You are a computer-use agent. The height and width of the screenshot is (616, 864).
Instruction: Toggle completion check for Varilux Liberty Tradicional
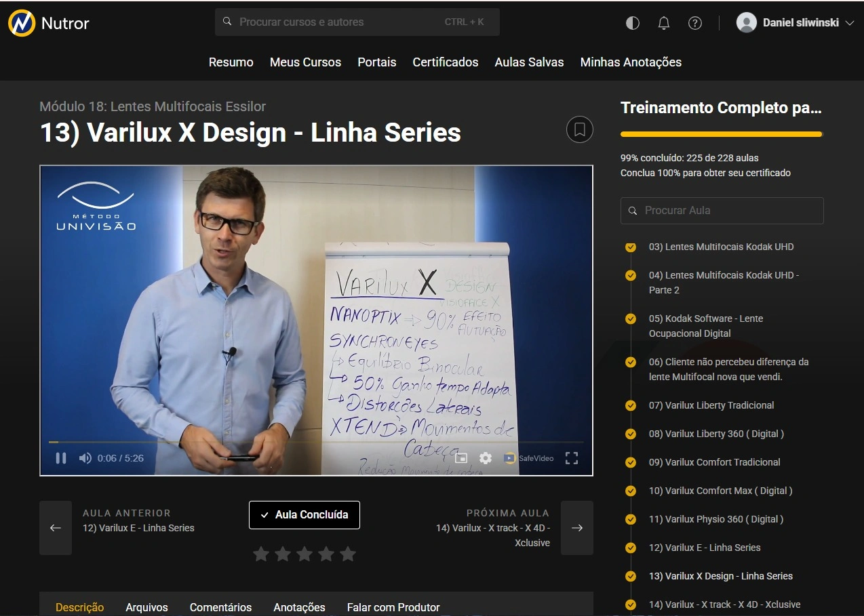coord(631,405)
